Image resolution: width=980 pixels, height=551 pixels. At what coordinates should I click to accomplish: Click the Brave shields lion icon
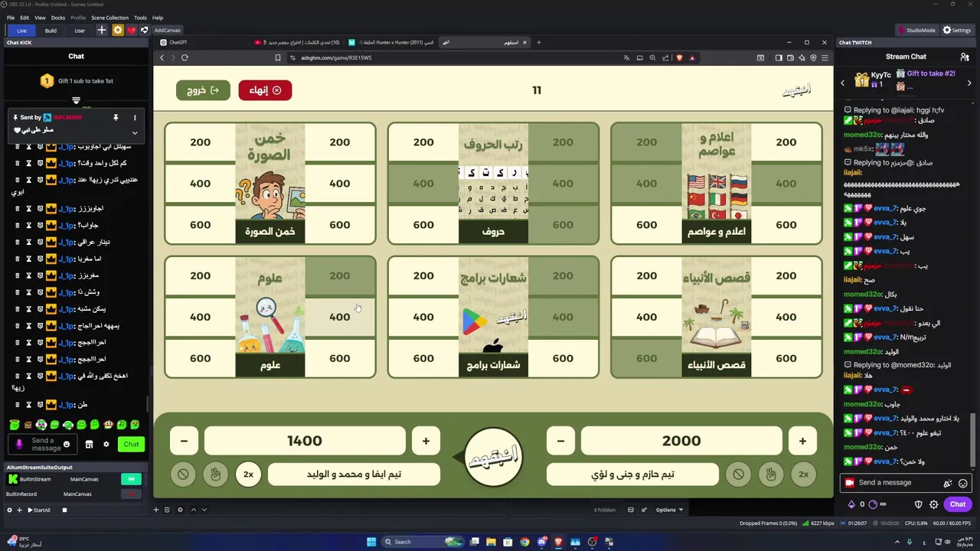click(x=679, y=57)
